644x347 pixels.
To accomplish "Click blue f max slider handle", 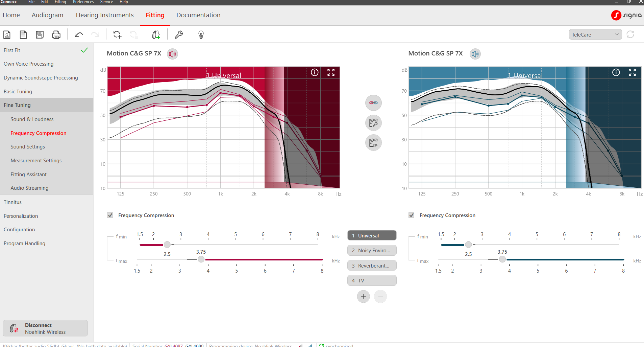I will pyautogui.click(x=502, y=259).
